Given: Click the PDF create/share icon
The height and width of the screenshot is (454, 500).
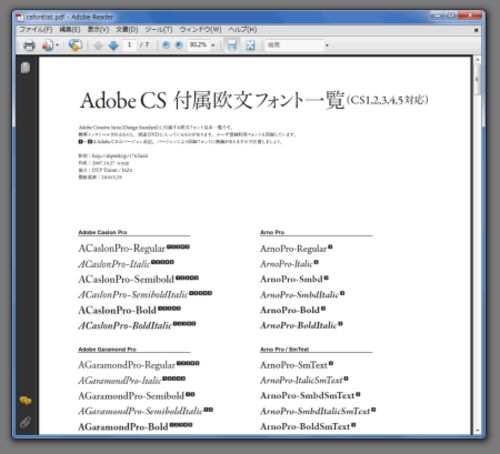Looking at the screenshot, I should click(48, 45).
